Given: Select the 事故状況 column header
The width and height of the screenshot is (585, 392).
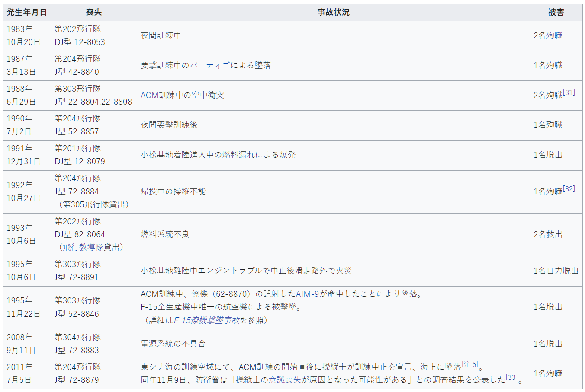Looking at the screenshot, I should pyautogui.click(x=333, y=13).
